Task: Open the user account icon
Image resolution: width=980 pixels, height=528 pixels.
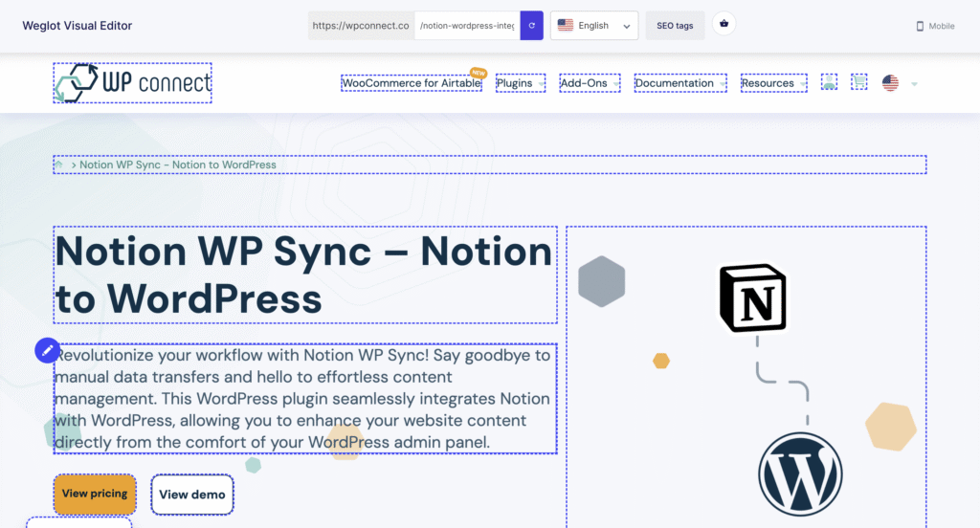Action: 829,82
